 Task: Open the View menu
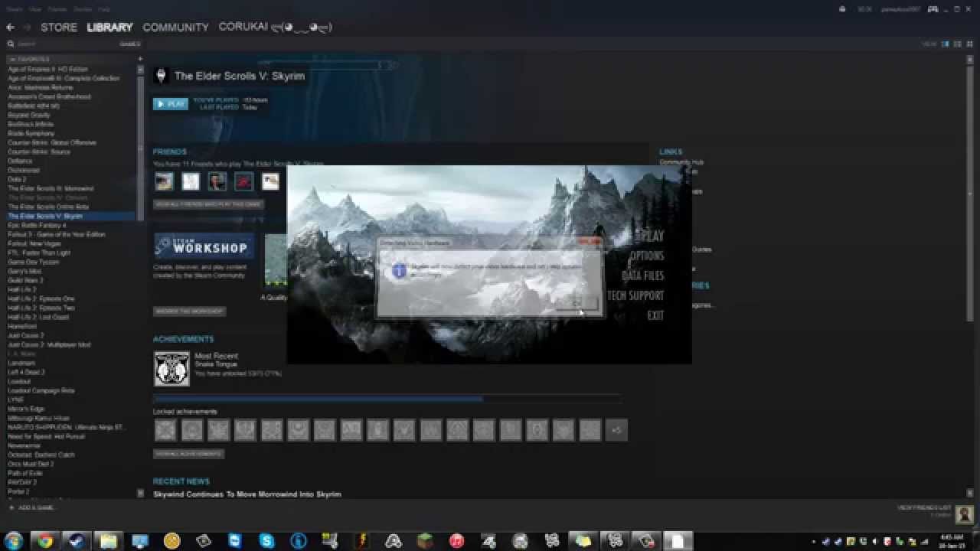point(35,9)
